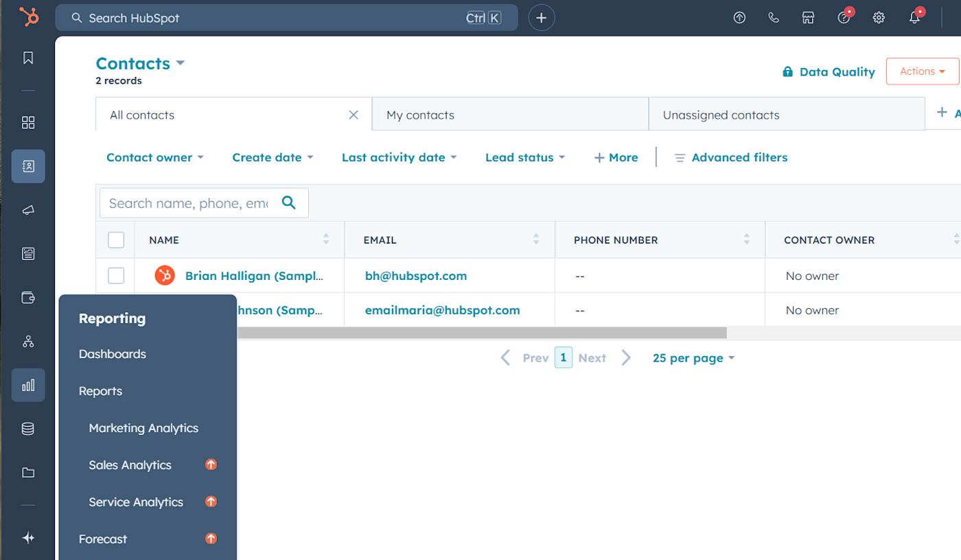Open the Brian Halligan (Sample) contact link

pyautogui.click(x=254, y=276)
